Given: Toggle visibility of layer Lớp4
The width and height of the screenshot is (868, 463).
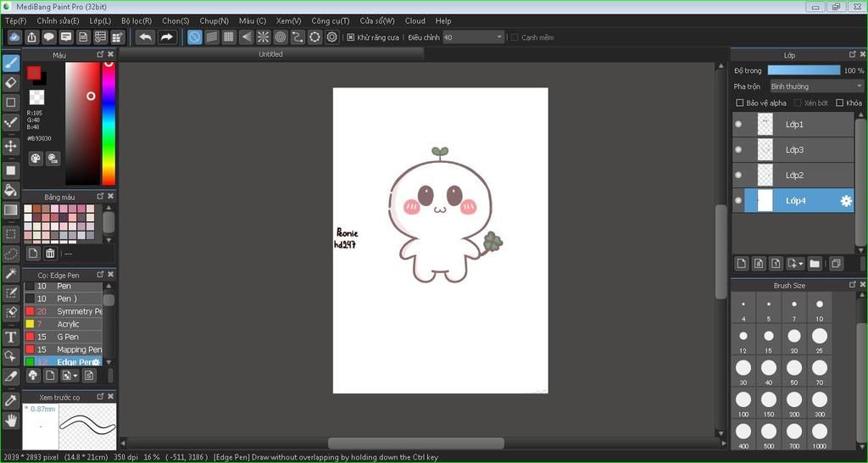Looking at the screenshot, I should [x=738, y=200].
